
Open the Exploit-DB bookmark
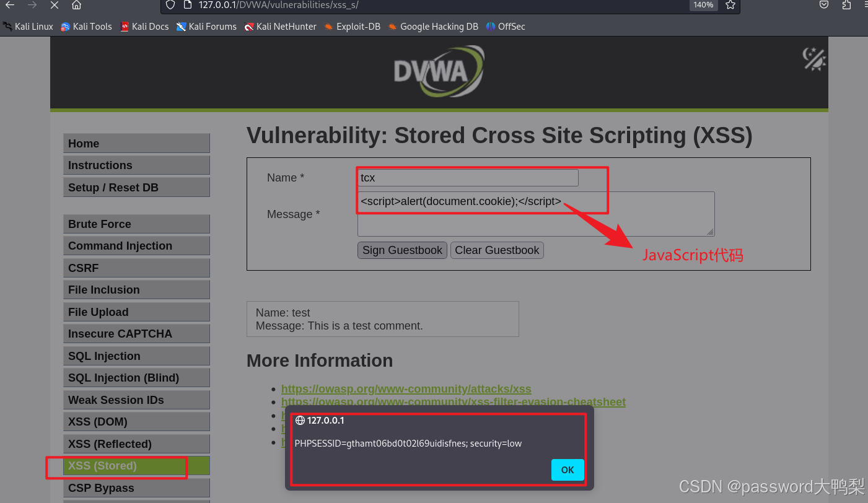click(352, 27)
